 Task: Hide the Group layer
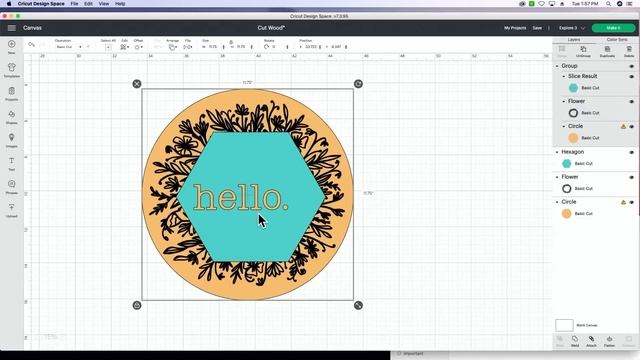coord(631,66)
